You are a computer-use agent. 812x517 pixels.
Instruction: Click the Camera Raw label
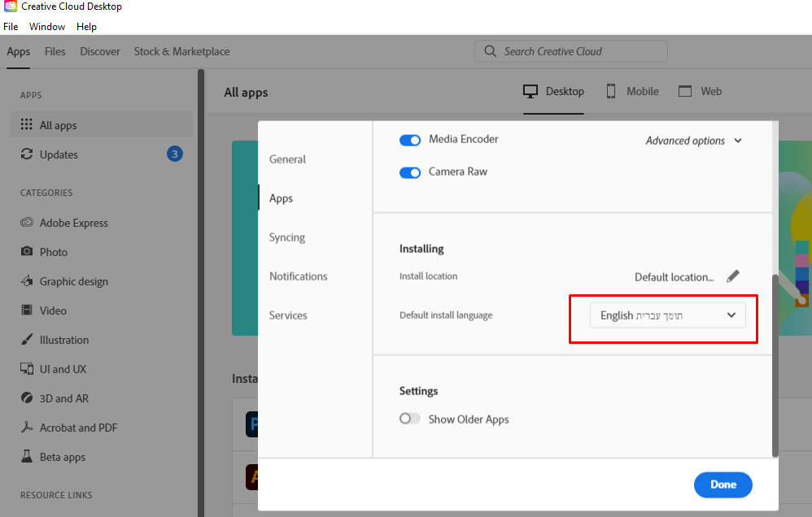pos(458,172)
